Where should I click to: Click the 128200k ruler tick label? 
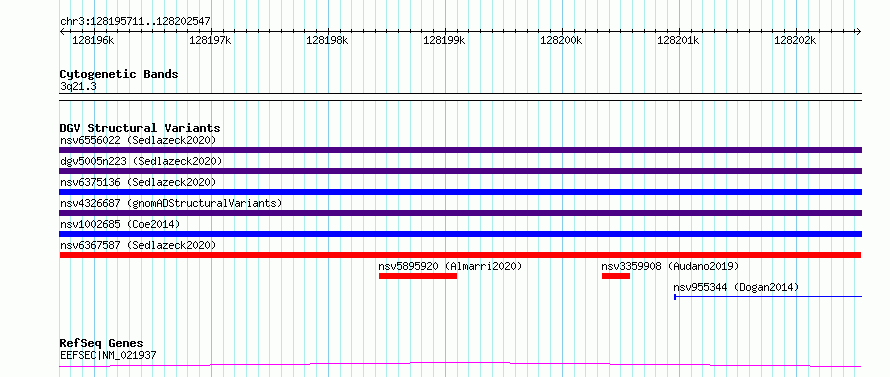561,40
